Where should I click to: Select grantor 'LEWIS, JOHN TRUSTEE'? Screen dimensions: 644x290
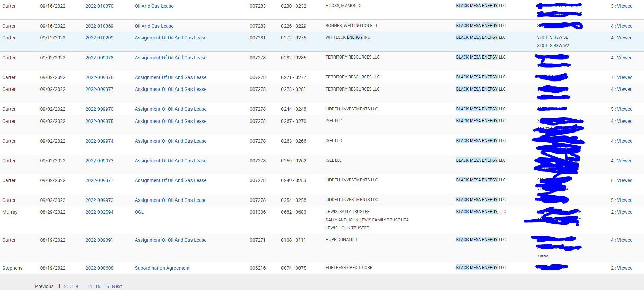click(347, 228)
